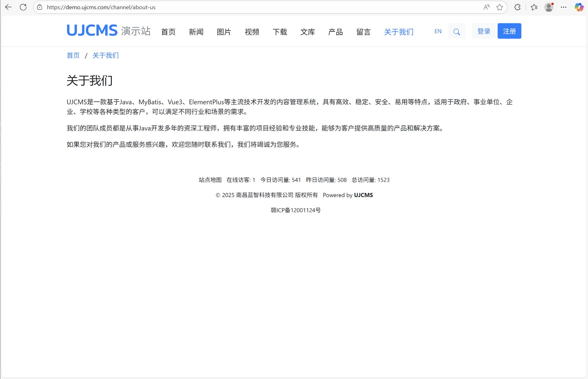
Task: Add page to favorites star icon
Action: (x=499, y=7)
